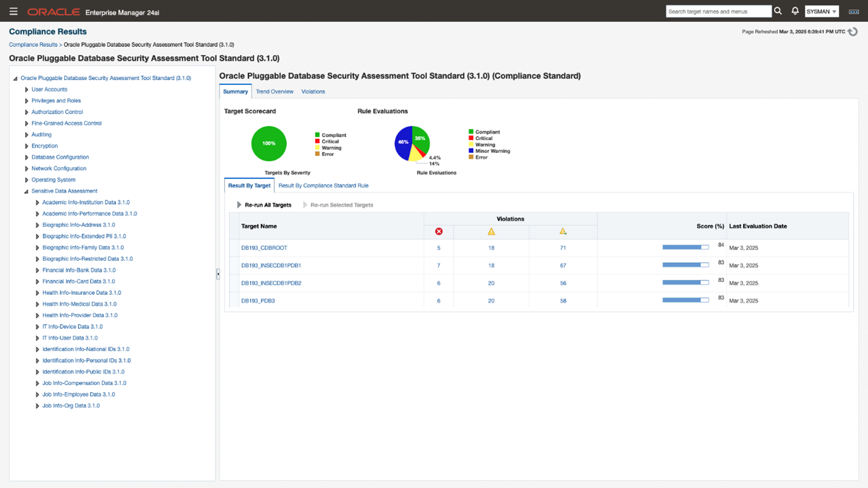Select the DB193_PDB3 row selector
The width and height of the screenshot is (868, 488).
(234, 300)
